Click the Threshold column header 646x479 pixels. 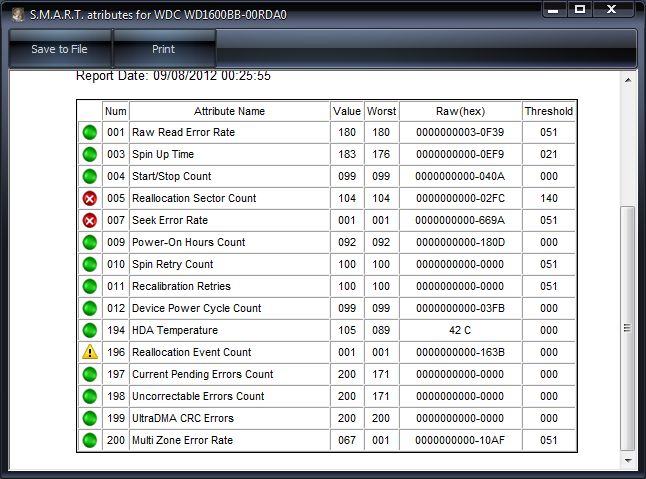(549, 111)
